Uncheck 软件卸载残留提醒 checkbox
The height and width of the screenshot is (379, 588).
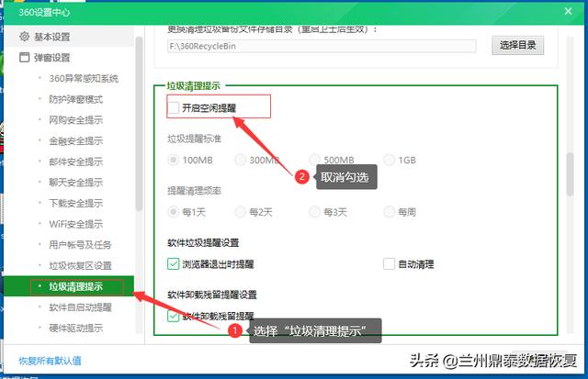point(174,316)
